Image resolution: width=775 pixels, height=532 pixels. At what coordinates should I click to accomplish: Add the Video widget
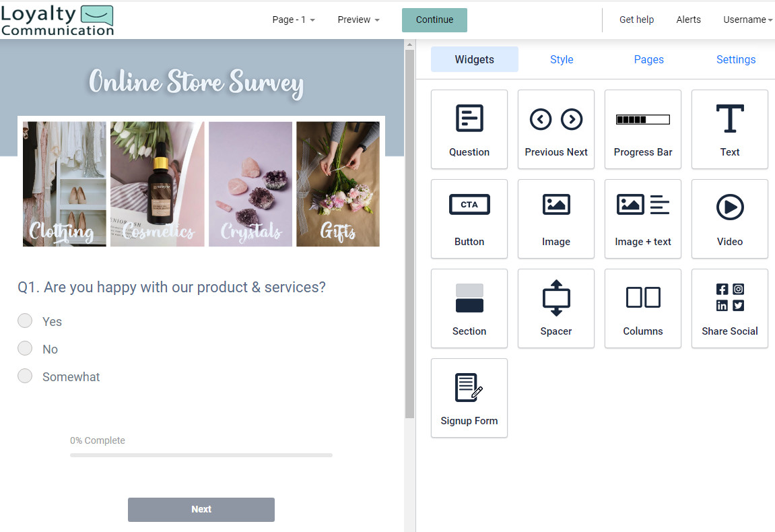coord(729,219)
